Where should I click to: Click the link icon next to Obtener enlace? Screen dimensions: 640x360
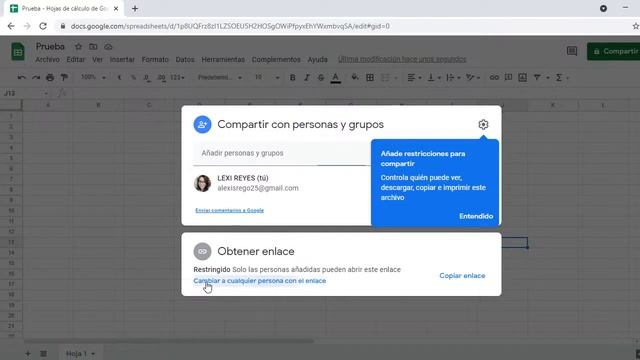click(202, 251)
